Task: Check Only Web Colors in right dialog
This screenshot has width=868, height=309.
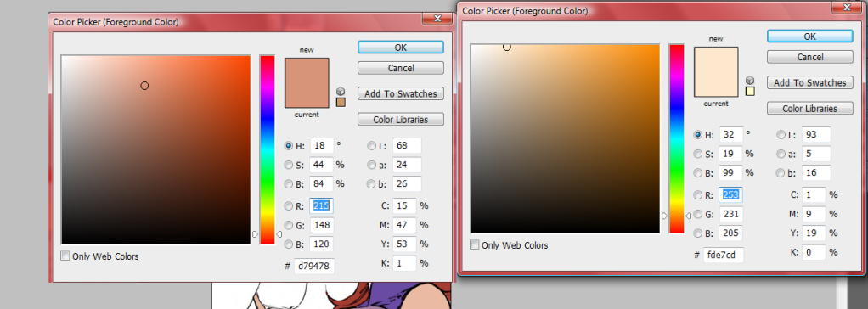Action: click(475, 244)
